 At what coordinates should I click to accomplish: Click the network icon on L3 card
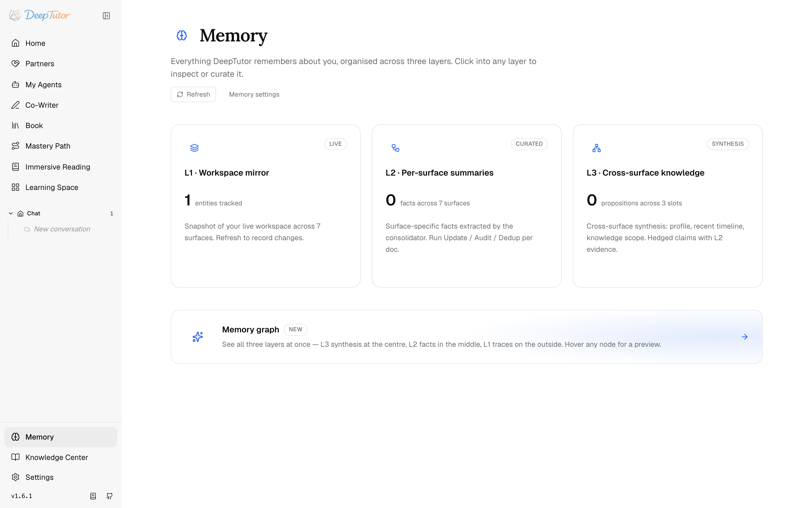[x=597, y=148]
